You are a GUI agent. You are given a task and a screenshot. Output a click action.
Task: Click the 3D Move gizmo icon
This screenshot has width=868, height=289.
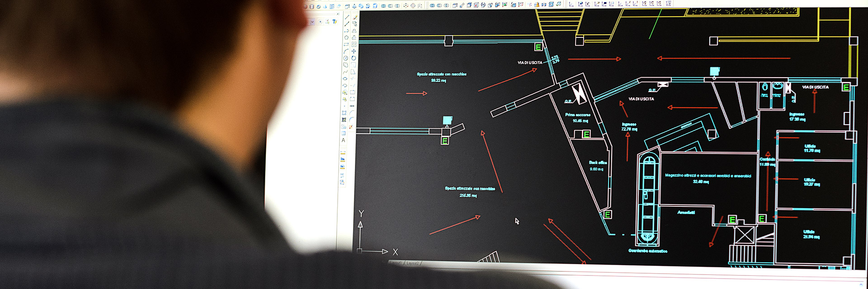pyautogui.click(x=406, y=6)
